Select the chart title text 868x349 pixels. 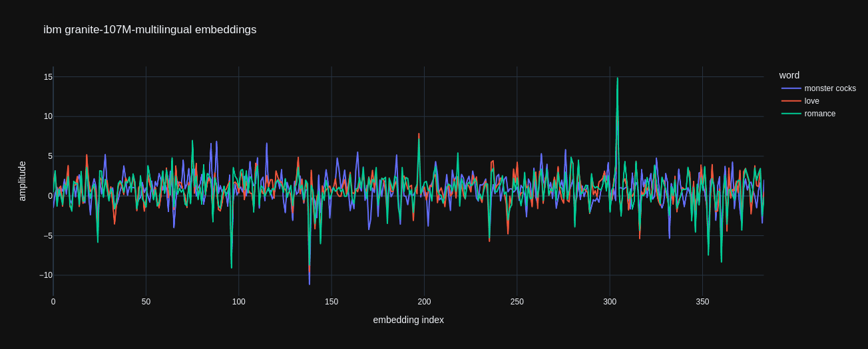150,30
